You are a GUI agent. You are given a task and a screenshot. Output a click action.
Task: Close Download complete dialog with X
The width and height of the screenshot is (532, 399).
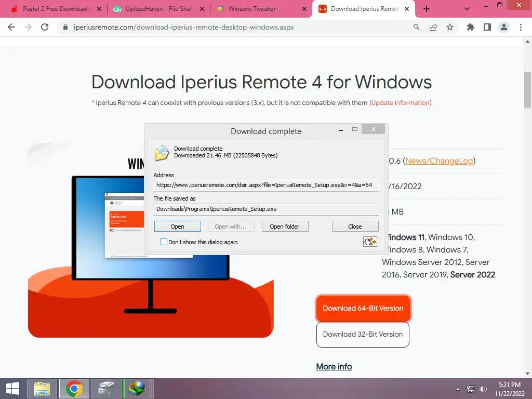point(373,129)
